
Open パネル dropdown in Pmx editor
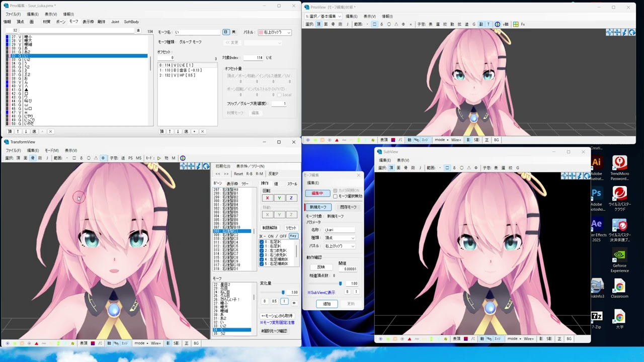point(275,32)
